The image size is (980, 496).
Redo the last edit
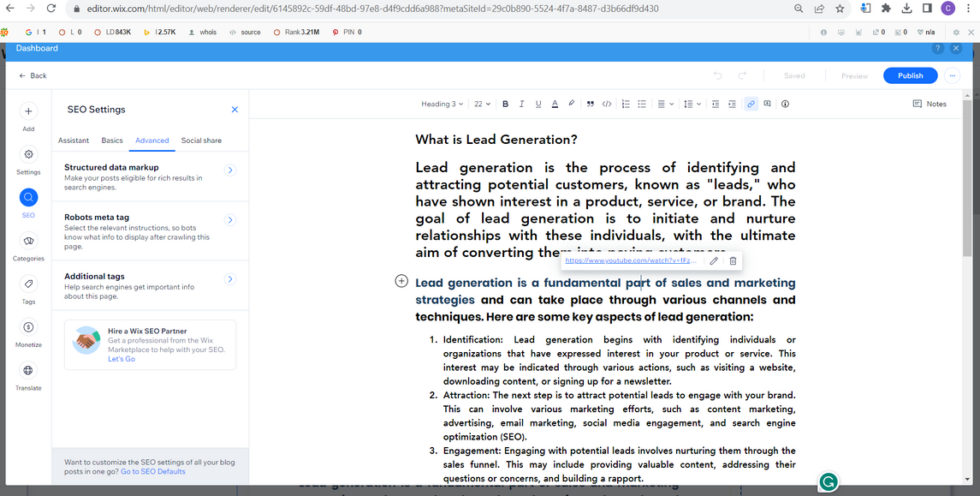pos(743,75)
